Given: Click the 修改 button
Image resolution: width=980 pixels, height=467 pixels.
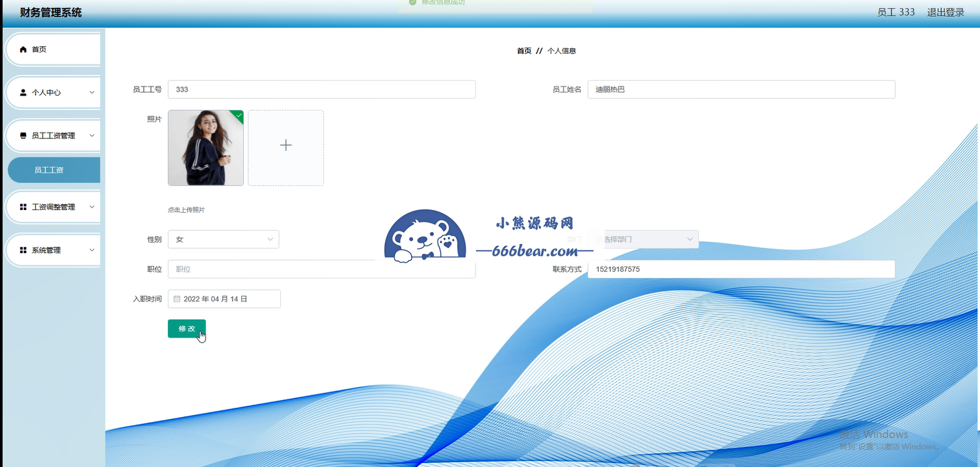Looking at the screenshot, I should tap(187, 328).
